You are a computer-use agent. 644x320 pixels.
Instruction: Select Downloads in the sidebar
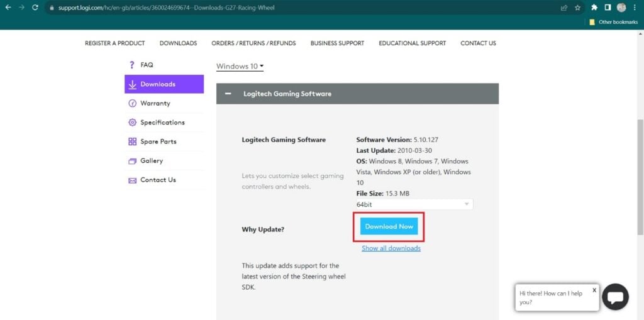click(x=164, y=84)
